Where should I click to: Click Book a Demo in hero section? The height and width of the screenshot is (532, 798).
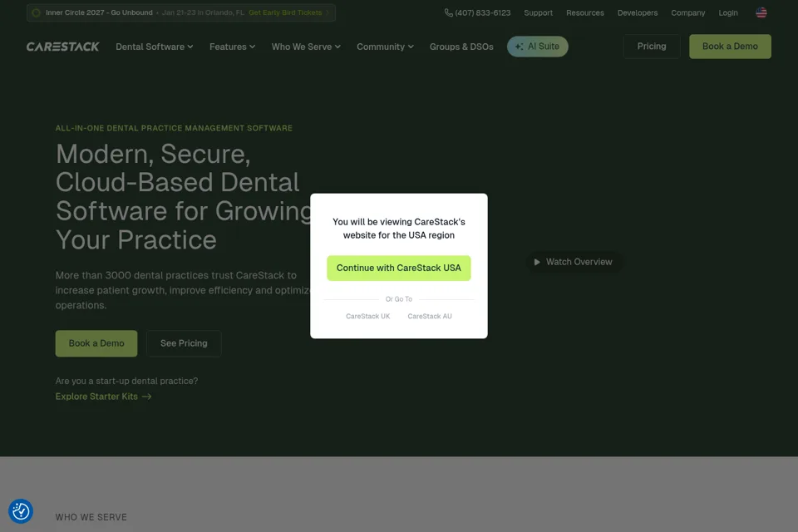point(96,343)
